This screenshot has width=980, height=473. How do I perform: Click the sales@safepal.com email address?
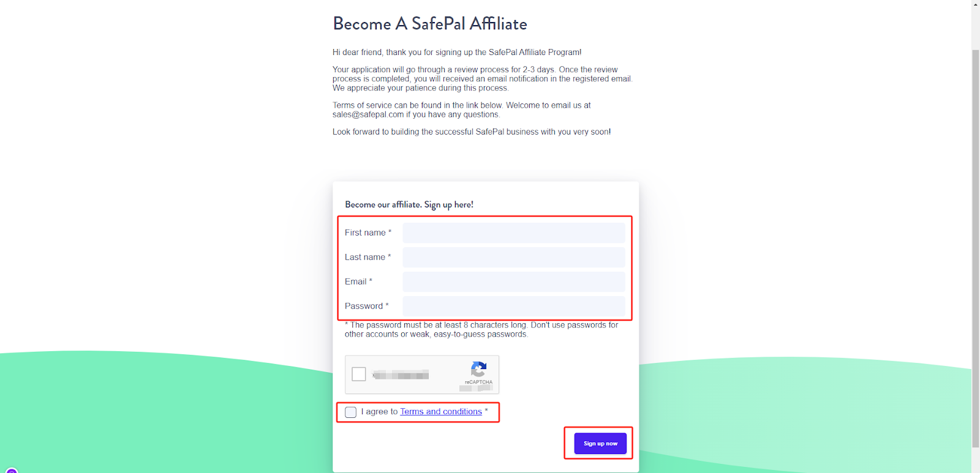[368, 114]
